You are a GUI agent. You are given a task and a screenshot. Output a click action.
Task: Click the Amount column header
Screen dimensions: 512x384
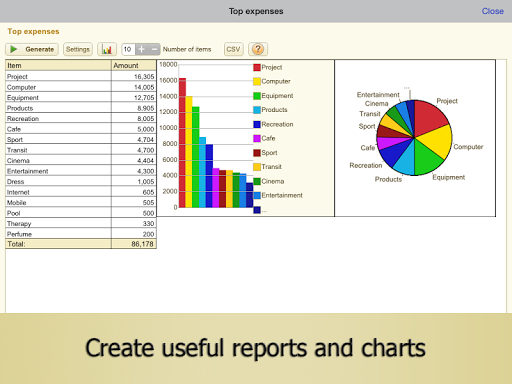click(x=134, y=65)
